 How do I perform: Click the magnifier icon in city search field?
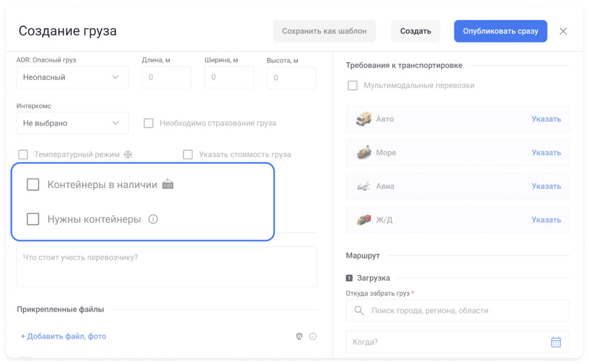(x=359, y=311)
